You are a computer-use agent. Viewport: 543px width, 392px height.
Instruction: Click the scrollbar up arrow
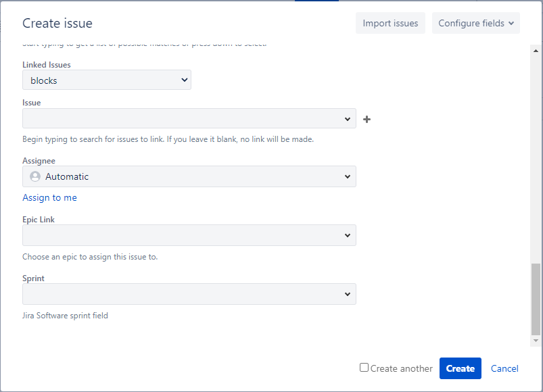pos(536,51)
